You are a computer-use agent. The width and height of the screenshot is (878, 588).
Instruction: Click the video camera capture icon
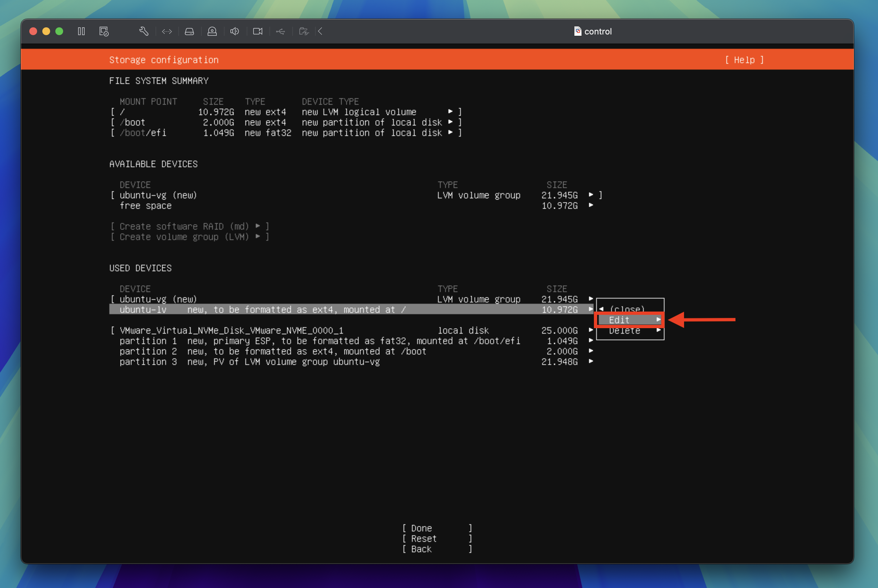(258, 32)
